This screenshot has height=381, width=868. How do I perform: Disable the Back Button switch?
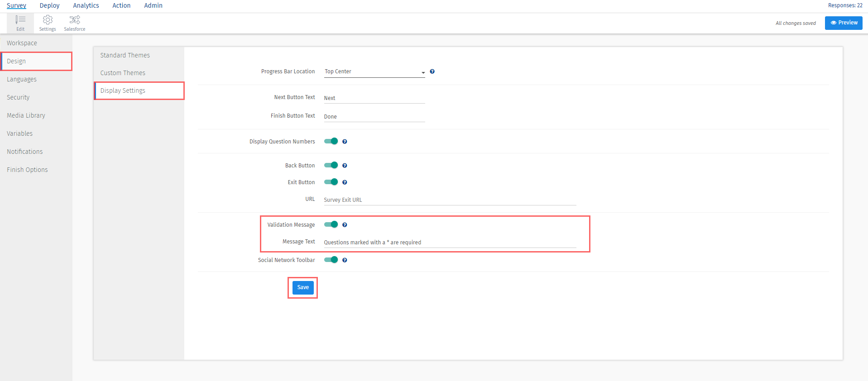point(331,165)
